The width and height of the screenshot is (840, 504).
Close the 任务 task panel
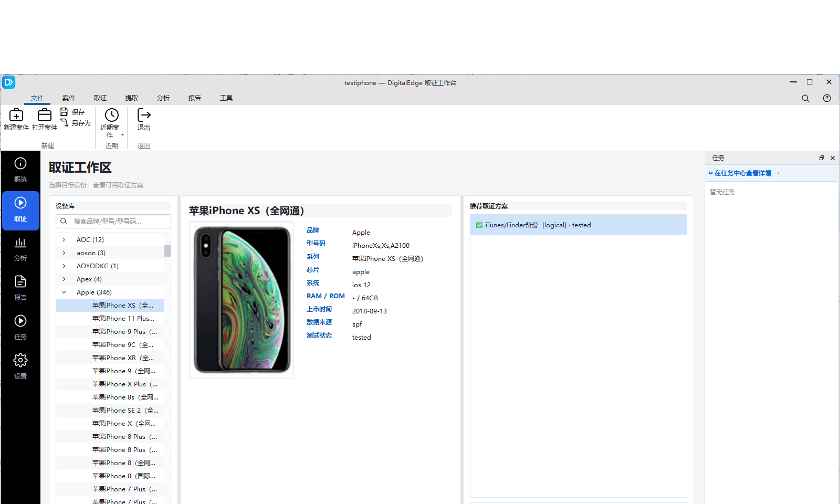pos(833,158)
